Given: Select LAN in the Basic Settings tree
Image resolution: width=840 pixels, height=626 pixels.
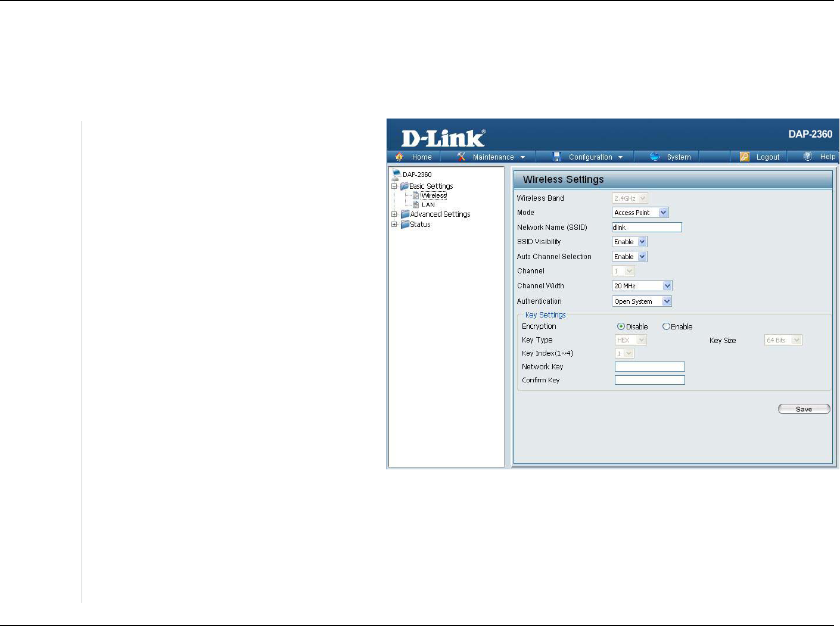Looking at the screenshot, I should pyautogui.click(x=428, y=204).
